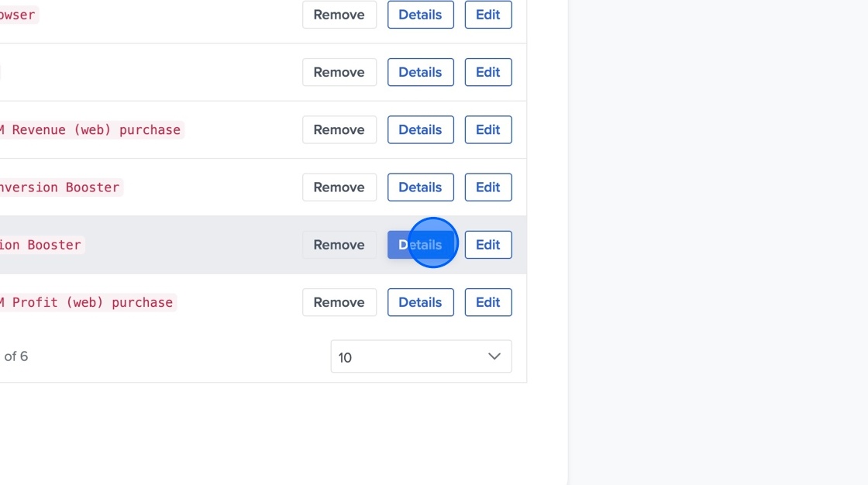Show Details for the topmost row
The width and height of the screenshot is (868, 485).
click(420, 14)
